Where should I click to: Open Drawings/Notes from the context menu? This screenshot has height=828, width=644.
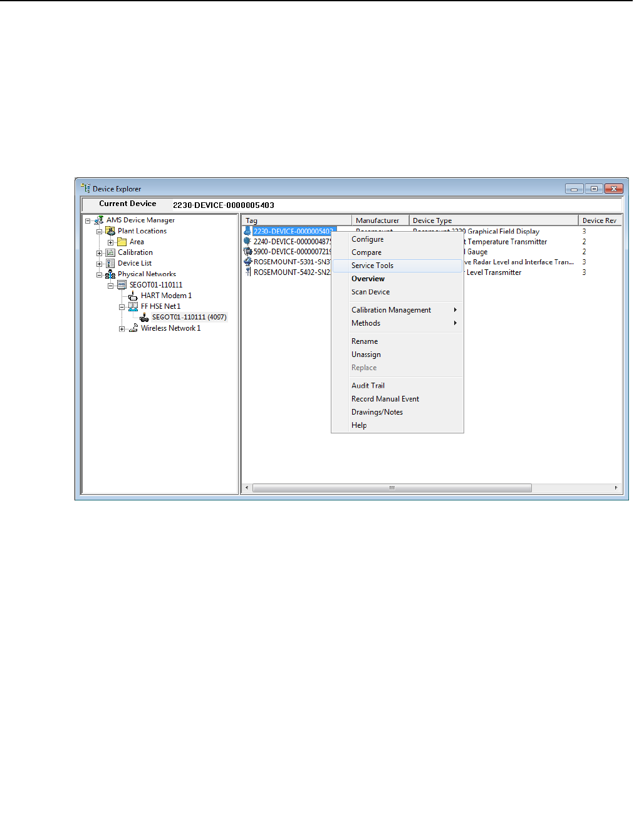point(397,412)
